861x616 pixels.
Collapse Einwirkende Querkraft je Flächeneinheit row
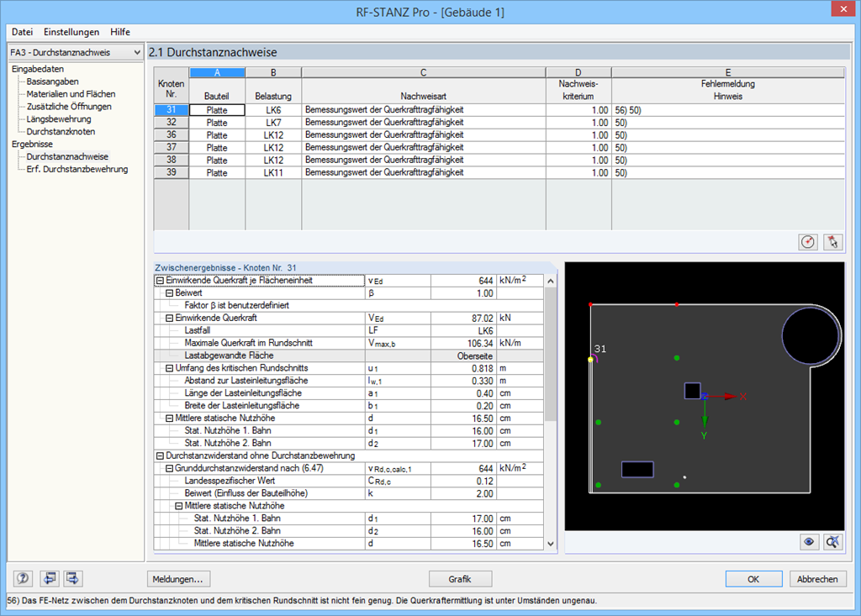pos(161,281)
